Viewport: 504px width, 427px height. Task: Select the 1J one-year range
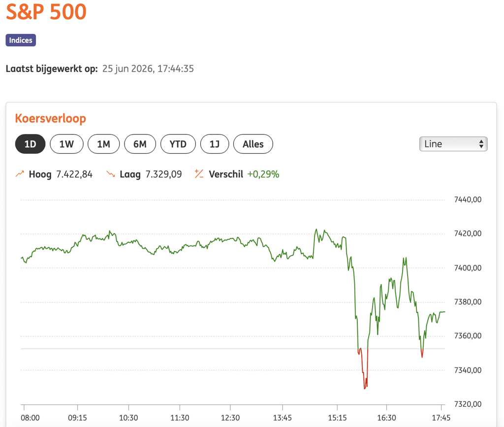tap(215, 144)
